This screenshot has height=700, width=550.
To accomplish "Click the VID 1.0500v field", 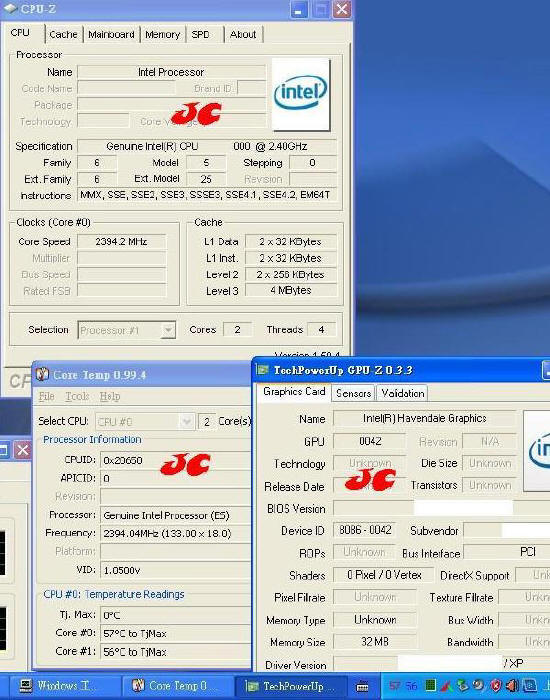I will [176, 570].
